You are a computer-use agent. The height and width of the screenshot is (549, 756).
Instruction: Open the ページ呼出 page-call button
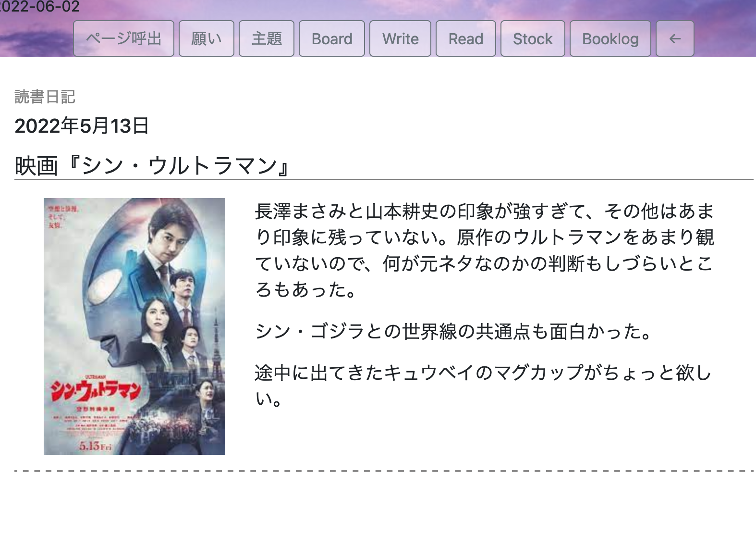(123, 39)
